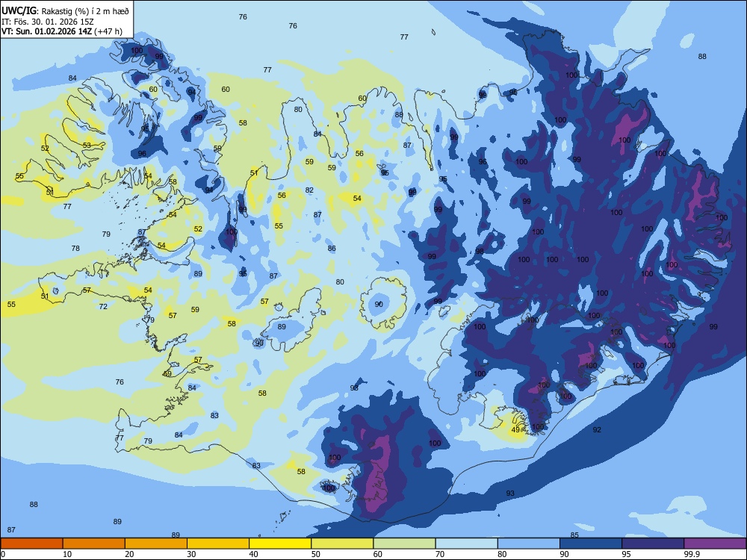Click the '49' humidity value in the yellow patch

tap(515, 429)
